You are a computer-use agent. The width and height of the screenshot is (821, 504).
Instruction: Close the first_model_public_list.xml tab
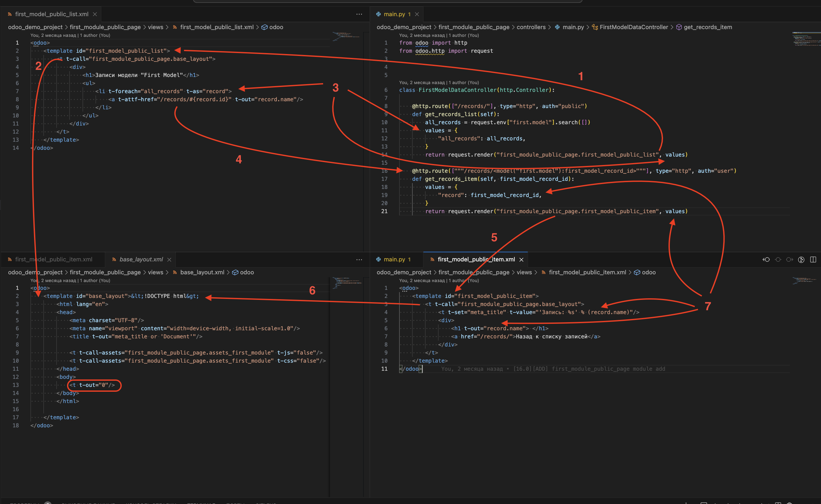pyautogui.click(x=95, y=14)
